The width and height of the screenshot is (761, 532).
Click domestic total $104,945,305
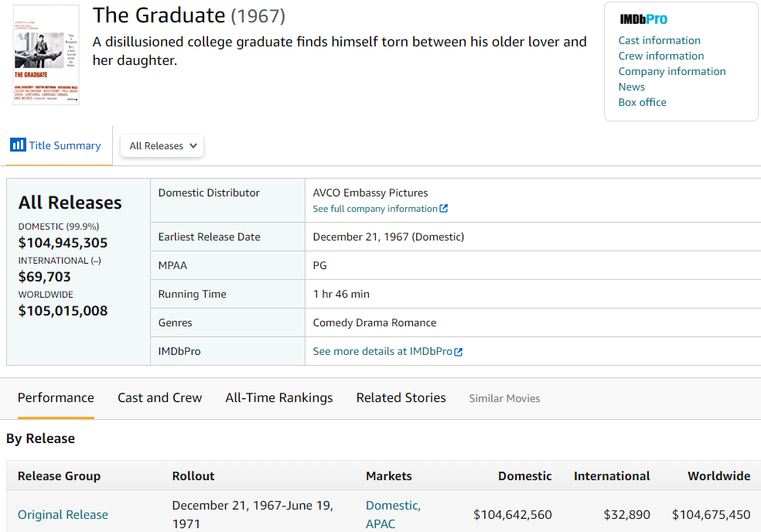click(x=63, y=243)
